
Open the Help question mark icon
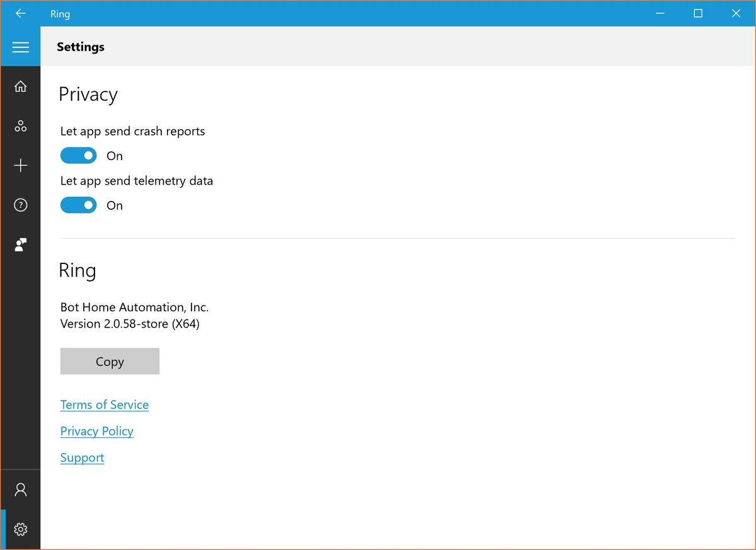click(x=20, y=205)
